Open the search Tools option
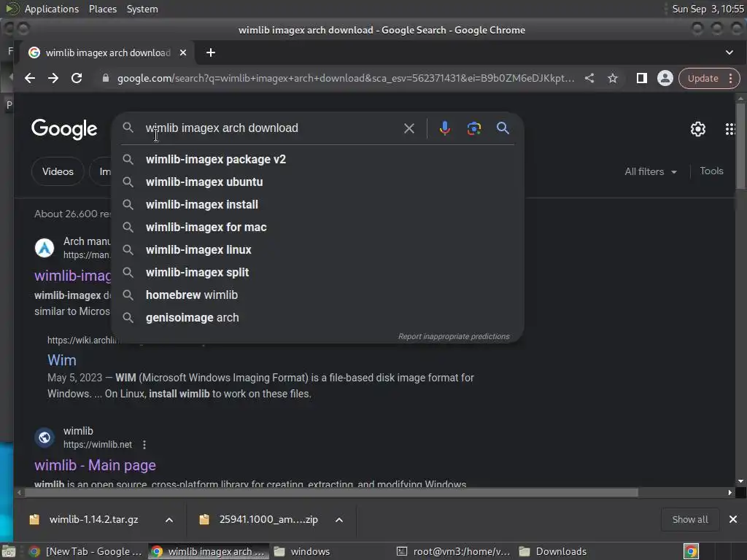The height and width of the screenshot is (560, 747). click(x=711, y=171)
